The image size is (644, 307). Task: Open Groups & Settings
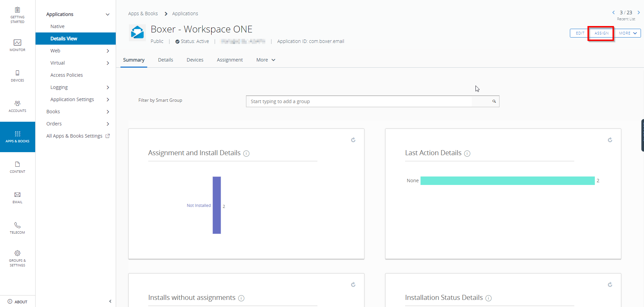17,258
